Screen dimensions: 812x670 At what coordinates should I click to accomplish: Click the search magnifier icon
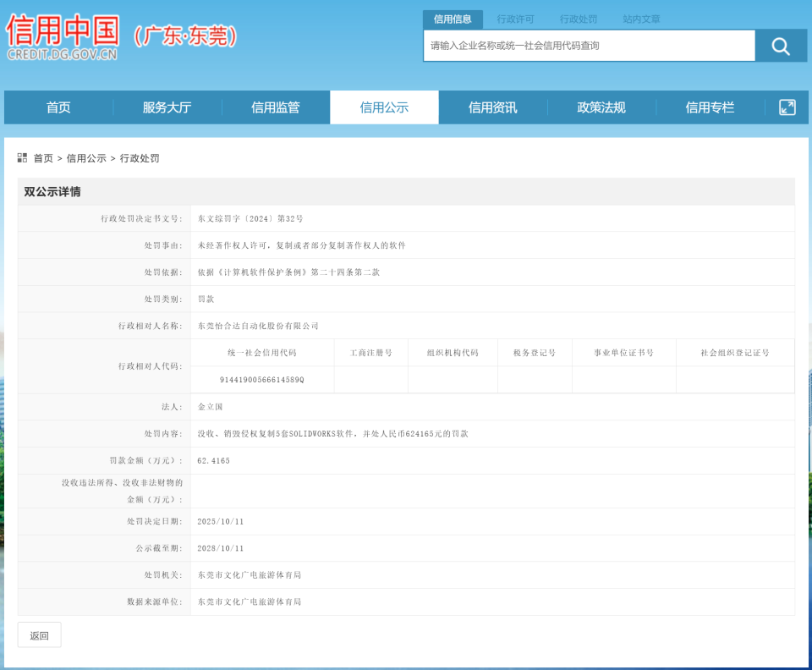(780, 46)
